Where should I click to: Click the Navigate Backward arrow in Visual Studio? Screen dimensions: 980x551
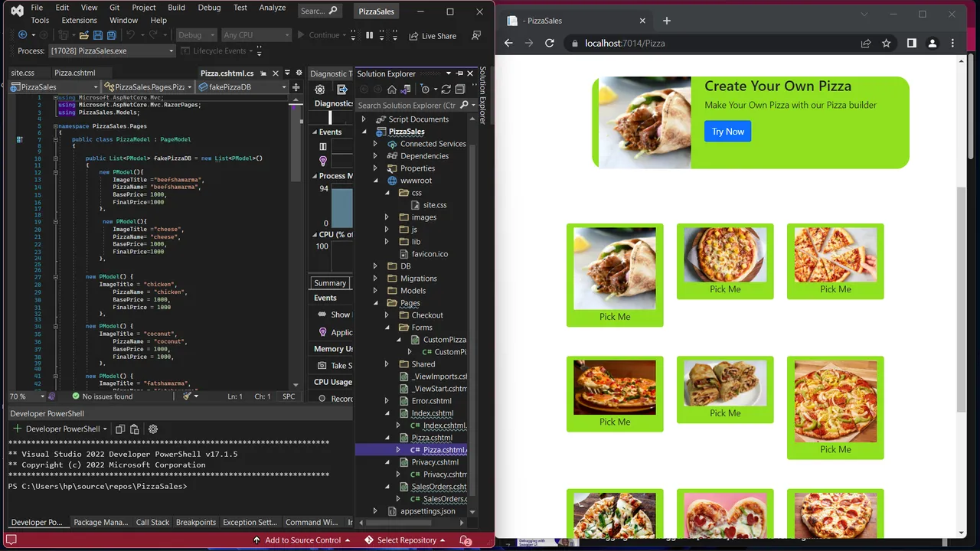22,35
